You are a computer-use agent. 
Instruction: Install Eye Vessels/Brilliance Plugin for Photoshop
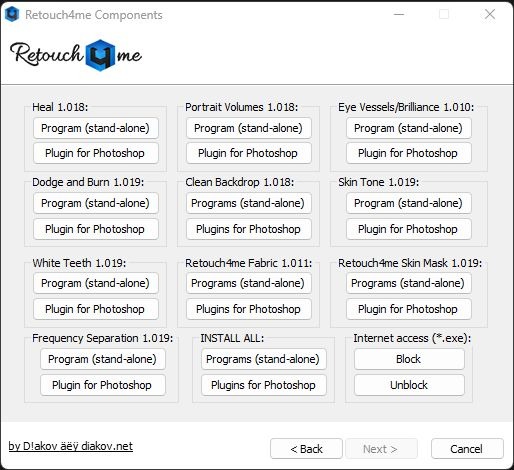[x=409, y=153]
